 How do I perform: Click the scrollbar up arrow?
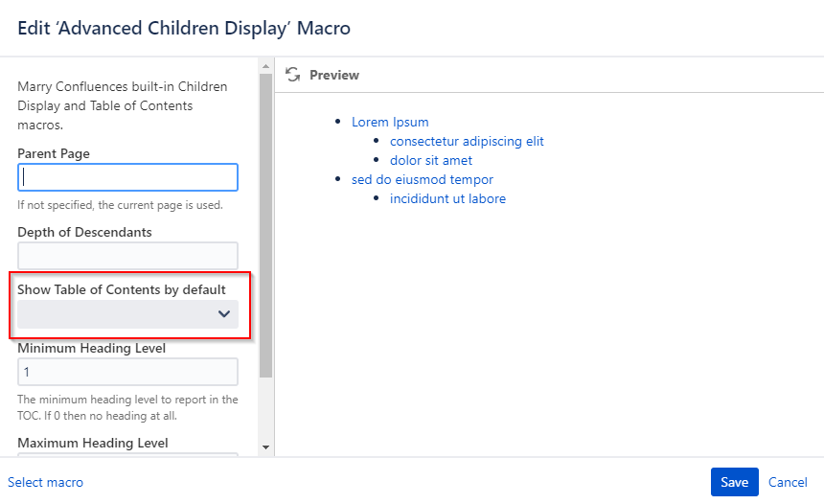(x=266, y=66)
